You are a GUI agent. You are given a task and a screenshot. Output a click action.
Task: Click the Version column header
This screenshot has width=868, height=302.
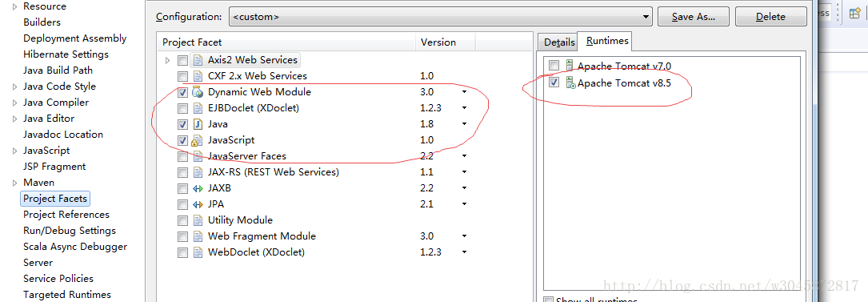point(446,42)
